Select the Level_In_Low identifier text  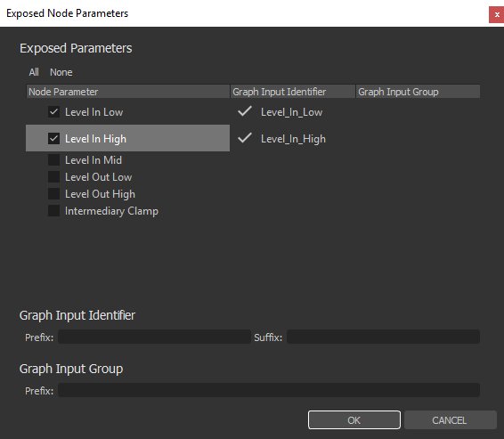[291, 112]
